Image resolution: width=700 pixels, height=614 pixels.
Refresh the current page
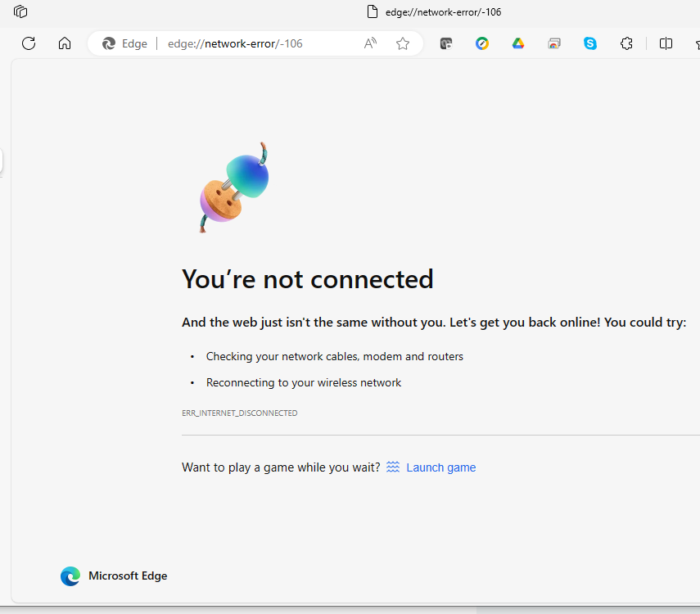[29, 43]
